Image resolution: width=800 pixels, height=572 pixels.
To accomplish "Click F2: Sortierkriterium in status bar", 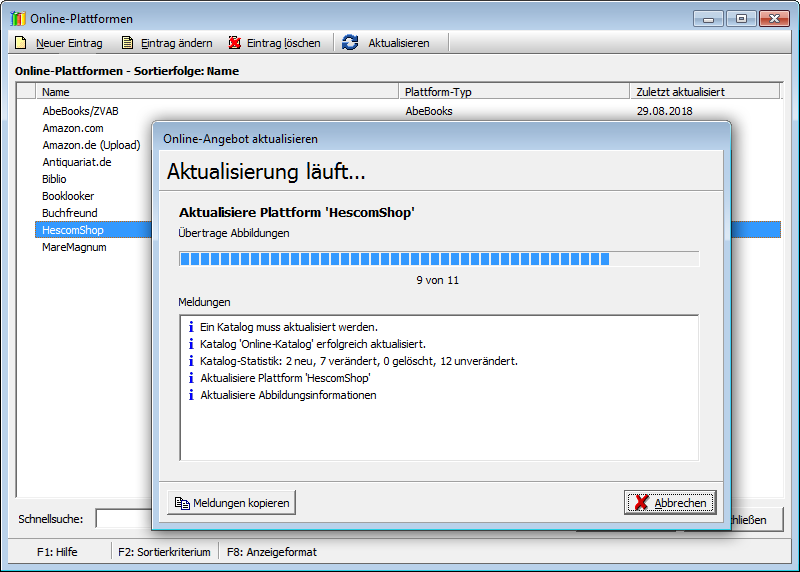I will tap(164, 552).
